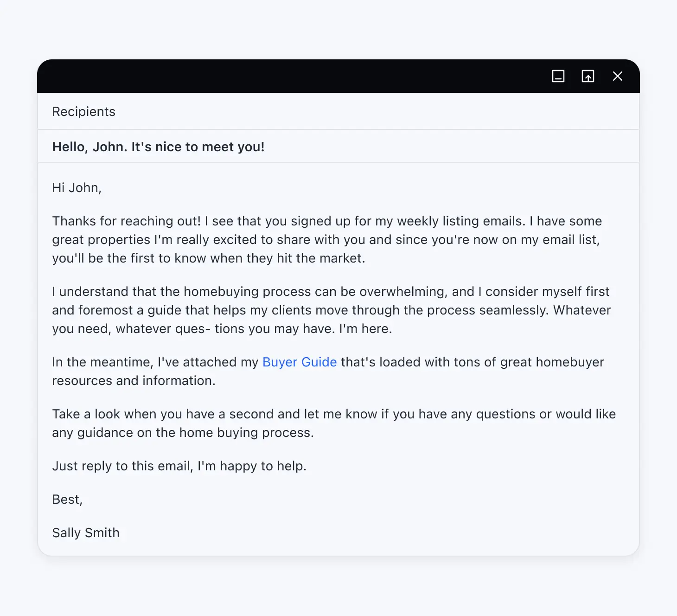Click the subject line 'Hello, John'
This screenshot has height=616, width=677.
(158, 147)
